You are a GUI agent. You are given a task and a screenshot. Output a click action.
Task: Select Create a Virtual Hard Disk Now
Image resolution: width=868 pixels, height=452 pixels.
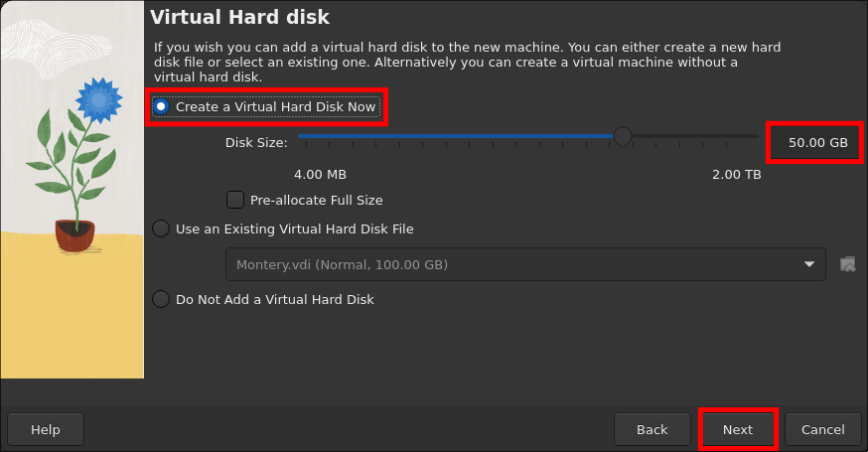click(x=161, y=106)
